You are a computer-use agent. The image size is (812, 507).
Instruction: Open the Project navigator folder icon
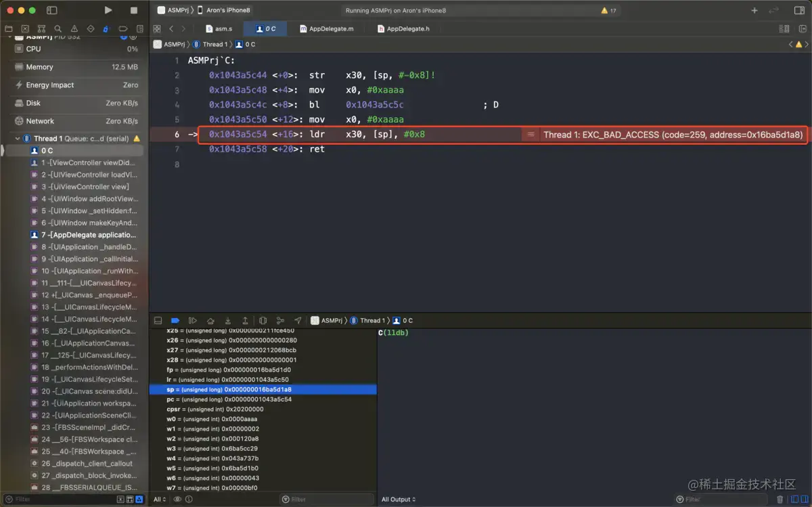(9, 29)
